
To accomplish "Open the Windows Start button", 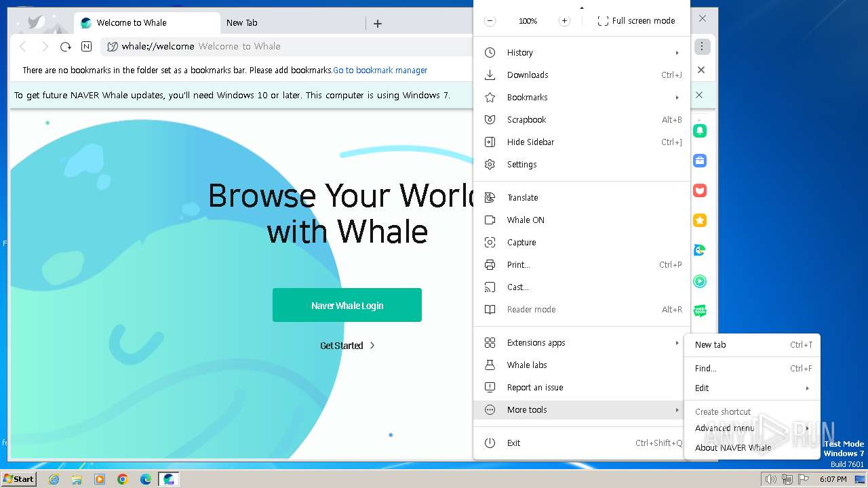I will [x=18, y=479].
